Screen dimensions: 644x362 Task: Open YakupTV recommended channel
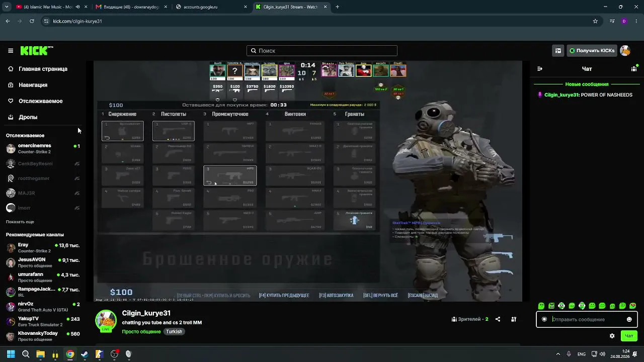(x=43, y=321)
